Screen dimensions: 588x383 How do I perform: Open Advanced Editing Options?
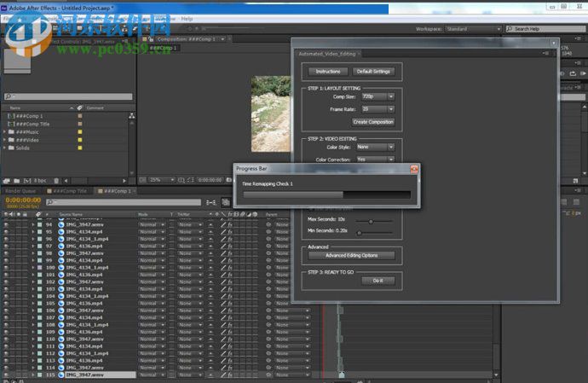[x=351, y=255]
